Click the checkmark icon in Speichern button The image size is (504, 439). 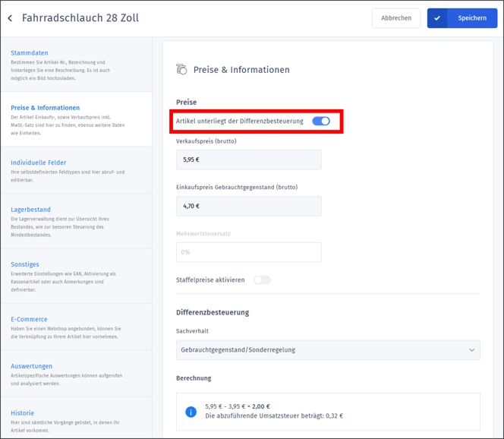coord(436,18)
